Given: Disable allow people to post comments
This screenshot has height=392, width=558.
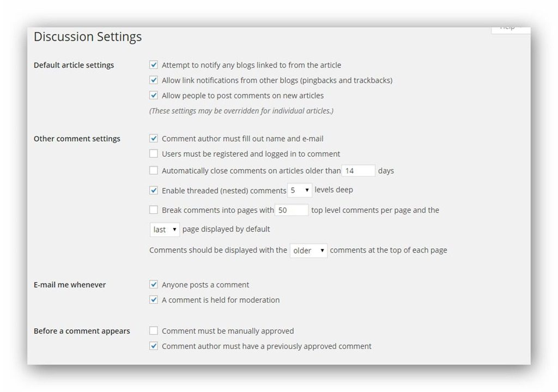Looking at the screenshot, I should pyautogui.click(x=154, y=95).
